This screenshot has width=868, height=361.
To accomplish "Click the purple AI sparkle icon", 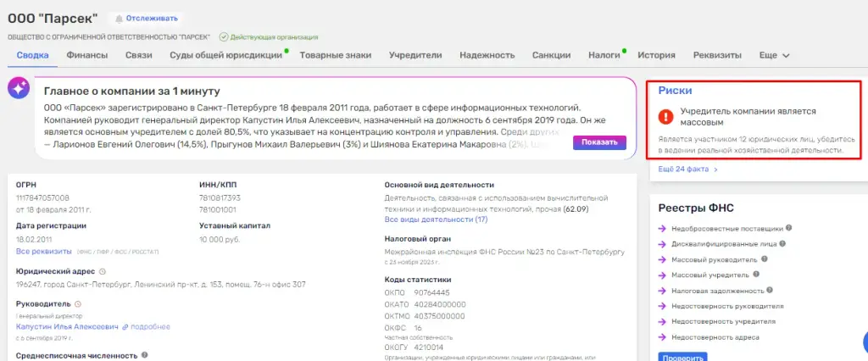I will coord(19,88).
